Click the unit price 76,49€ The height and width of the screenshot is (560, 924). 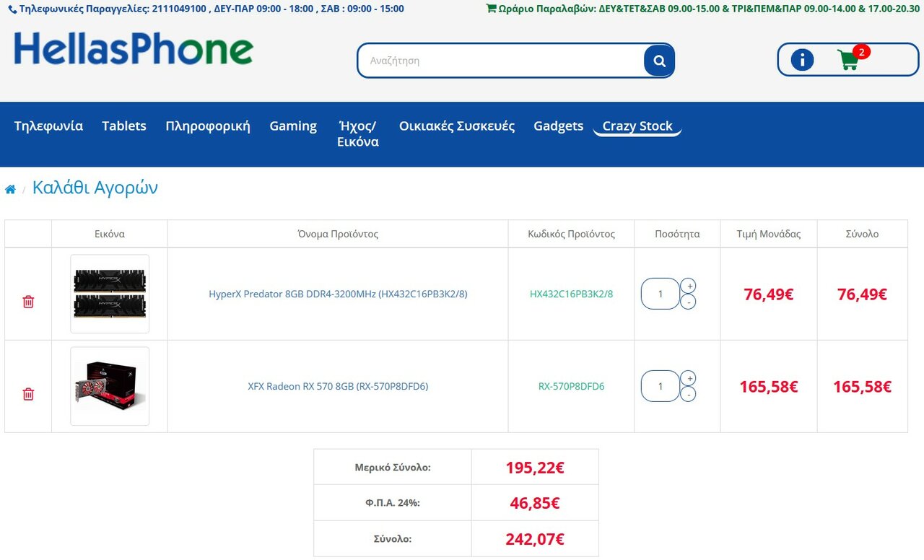pyautogui.click(x=769, y=294)
